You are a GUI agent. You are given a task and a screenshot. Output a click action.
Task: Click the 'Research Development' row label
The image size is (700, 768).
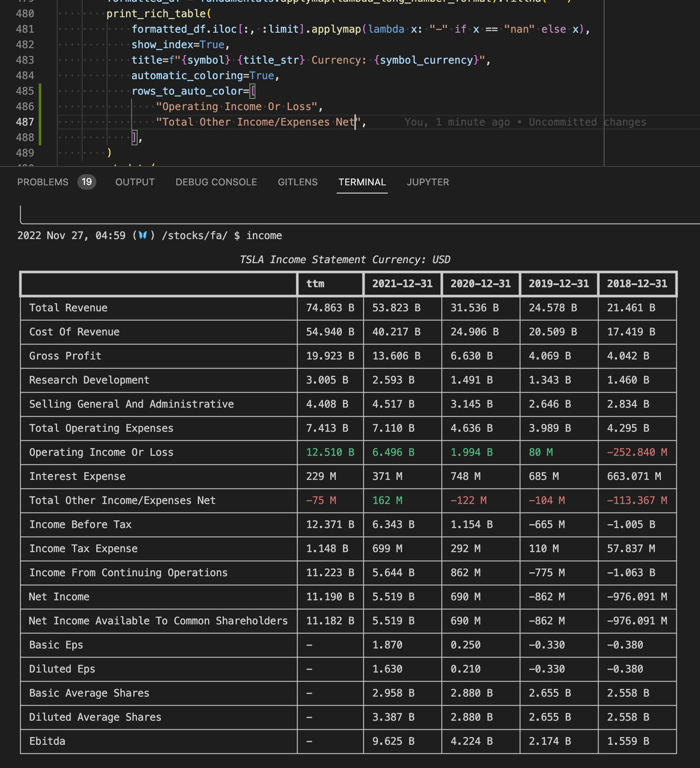coord(89,380)
